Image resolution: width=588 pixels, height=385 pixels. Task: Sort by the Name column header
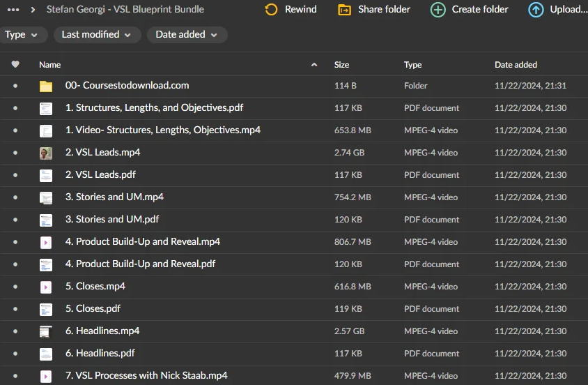coord(50,65)
